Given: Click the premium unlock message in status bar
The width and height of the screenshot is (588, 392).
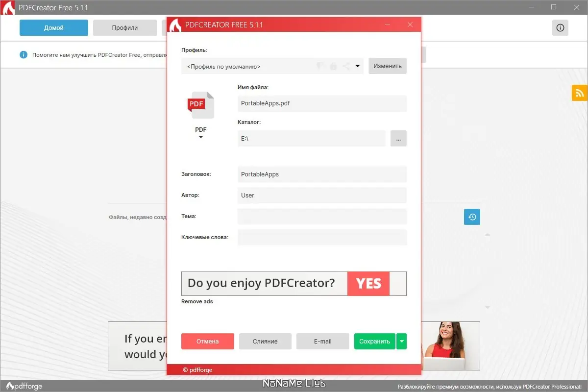Looking at the screenshot, I should pos(490,387).
